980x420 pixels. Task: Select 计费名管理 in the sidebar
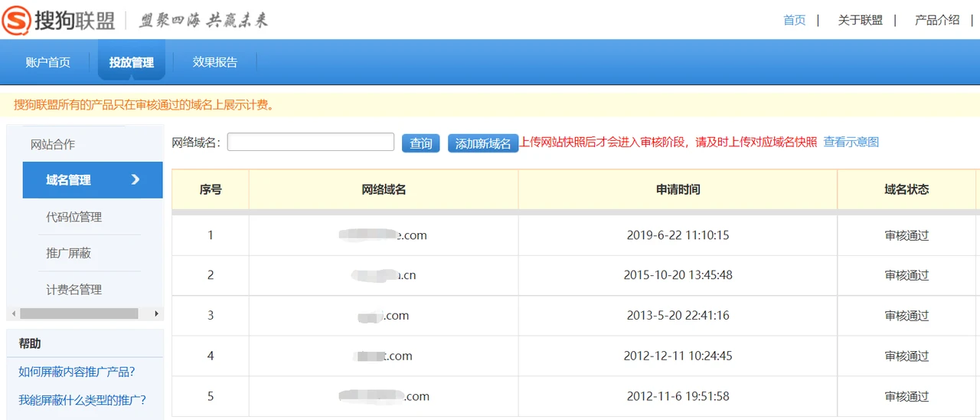[x=74, y=290]
